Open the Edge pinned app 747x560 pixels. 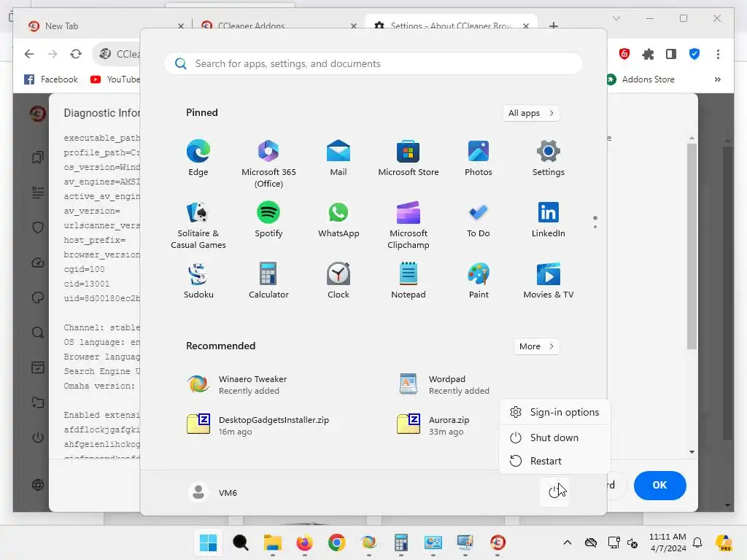pyautogui.click(x=198, y=158)
